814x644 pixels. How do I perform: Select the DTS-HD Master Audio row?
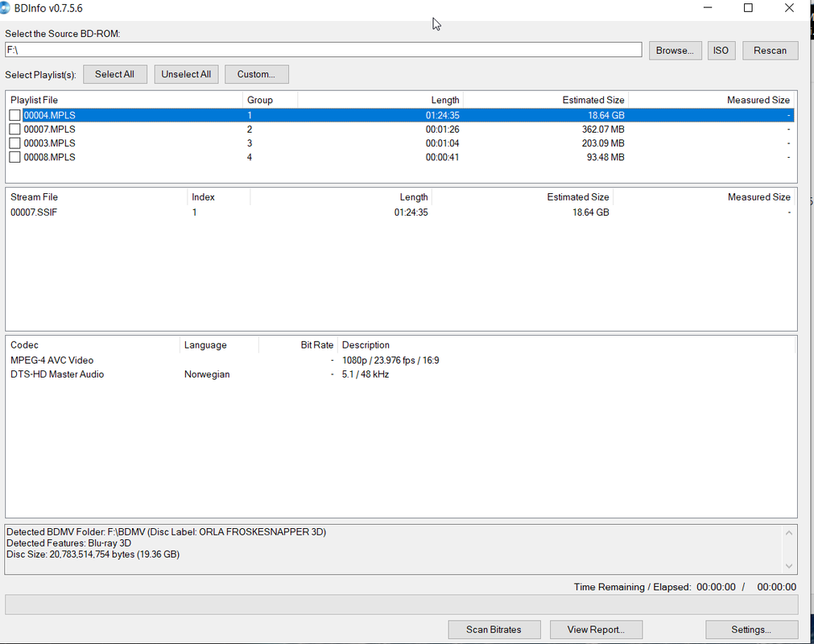[401, 374]
